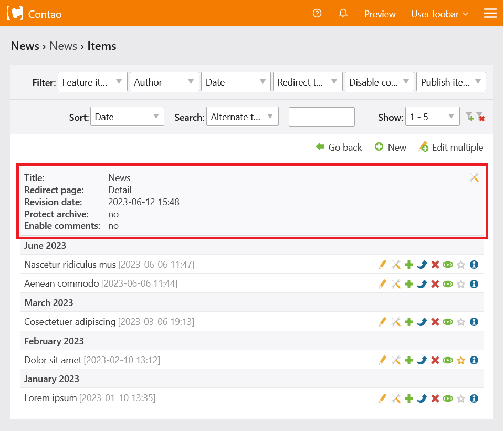Show info for Lorem ipsum
This screenshot has width=504, height=431.
click(x=474, y=398)
